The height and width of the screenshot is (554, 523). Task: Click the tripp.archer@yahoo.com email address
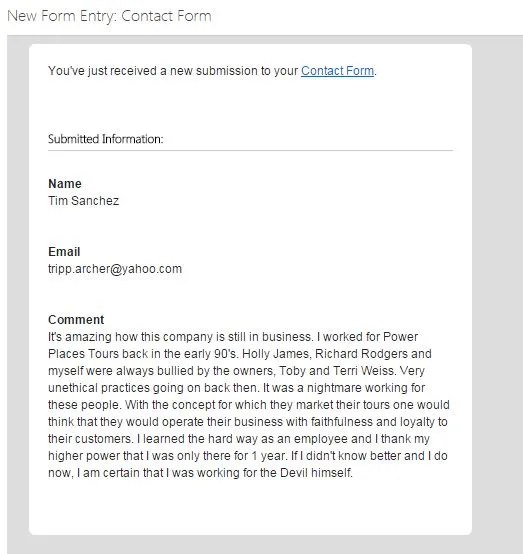click(115, 269)
